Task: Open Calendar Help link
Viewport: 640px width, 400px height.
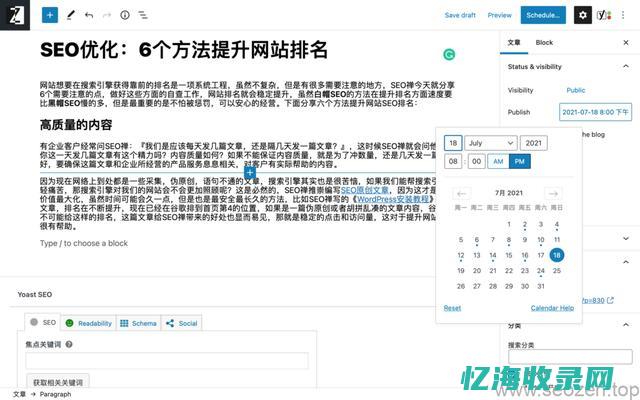Action: pos(552,308)
